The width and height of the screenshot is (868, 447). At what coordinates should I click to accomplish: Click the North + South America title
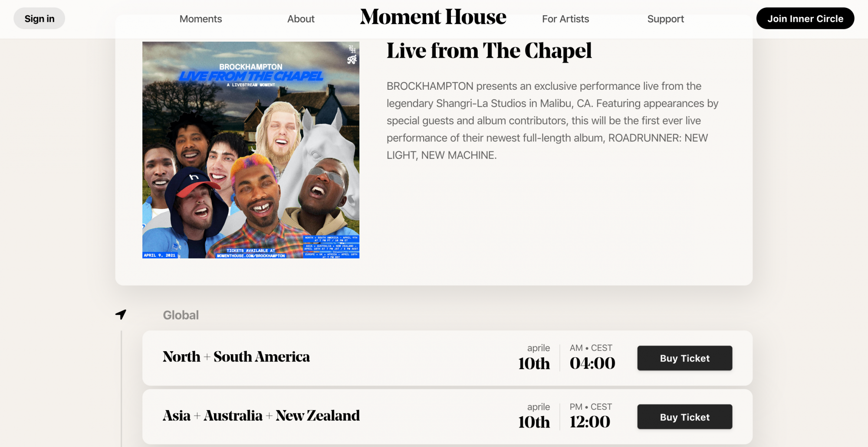coord(236,357)
